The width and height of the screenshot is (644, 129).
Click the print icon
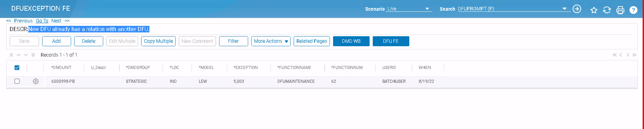620,10
